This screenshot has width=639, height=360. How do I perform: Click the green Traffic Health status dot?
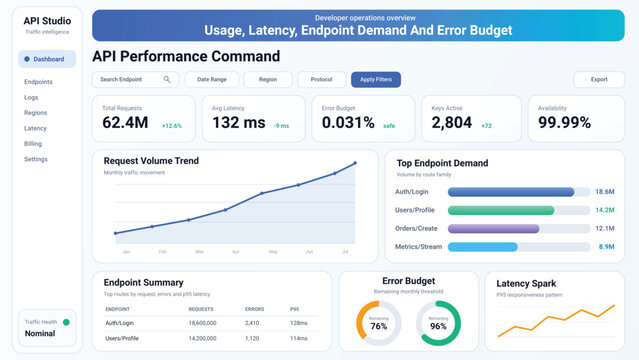coord(66,322)
